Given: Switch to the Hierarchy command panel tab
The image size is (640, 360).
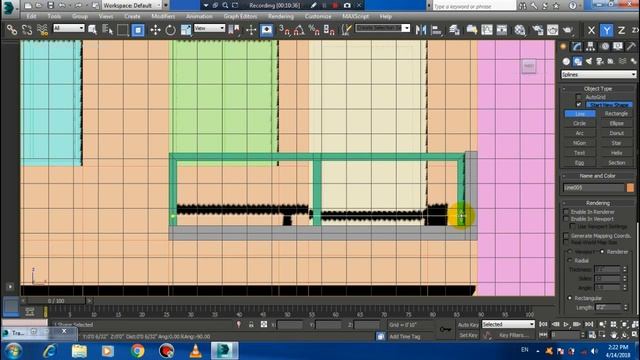Looking at the screenshot, I should tap(591, 47).
